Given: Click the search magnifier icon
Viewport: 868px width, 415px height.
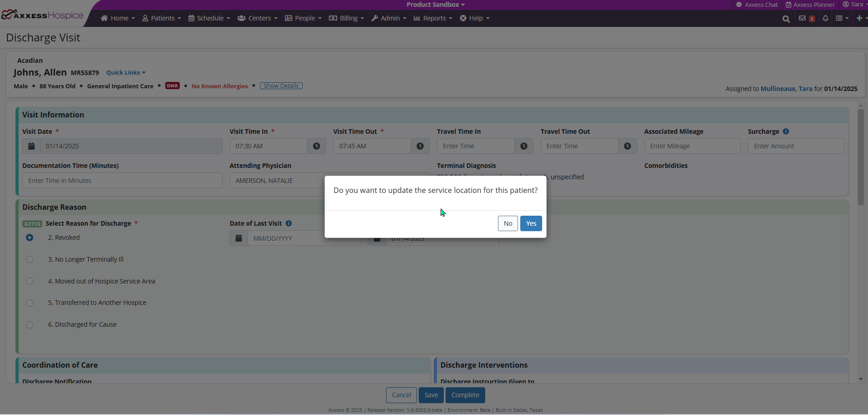Looking at the screenshot, I should pos(786,19).
